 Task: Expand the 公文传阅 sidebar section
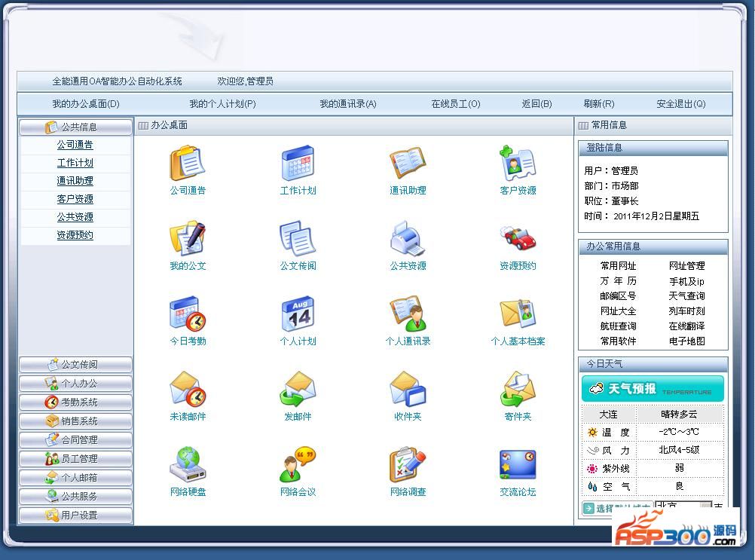point(75,365)
